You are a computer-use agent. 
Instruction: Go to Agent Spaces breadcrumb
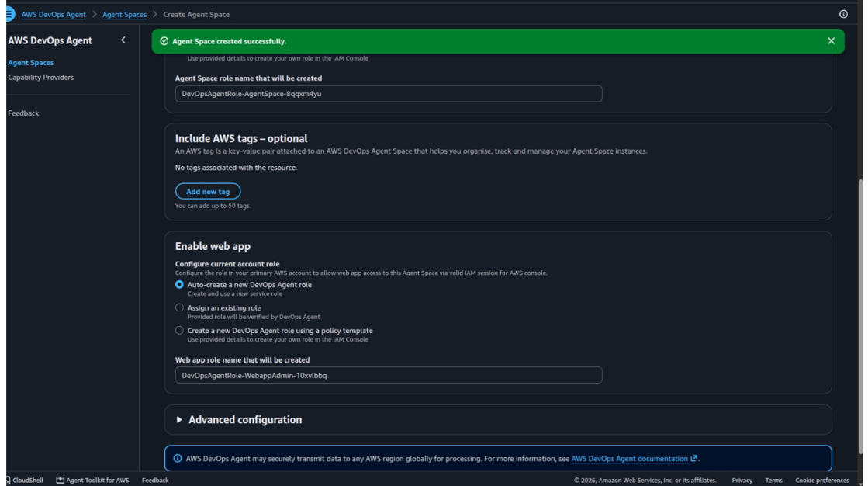pos(124,15)
